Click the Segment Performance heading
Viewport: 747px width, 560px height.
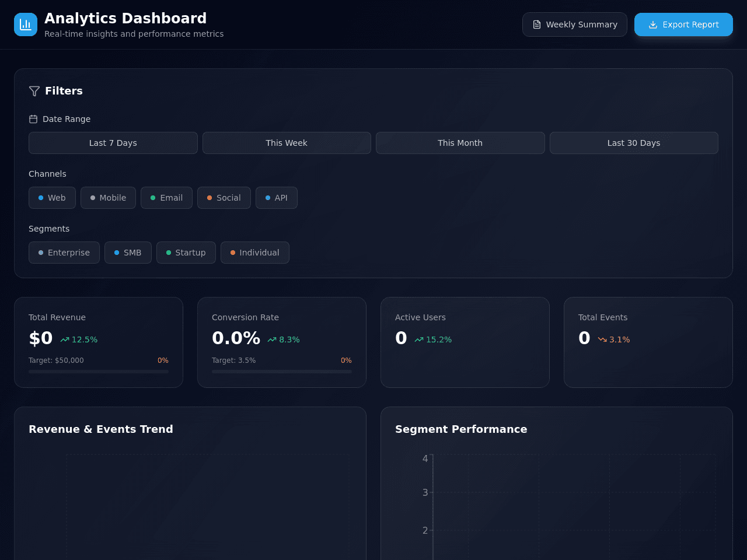click(x=461, y=429)
